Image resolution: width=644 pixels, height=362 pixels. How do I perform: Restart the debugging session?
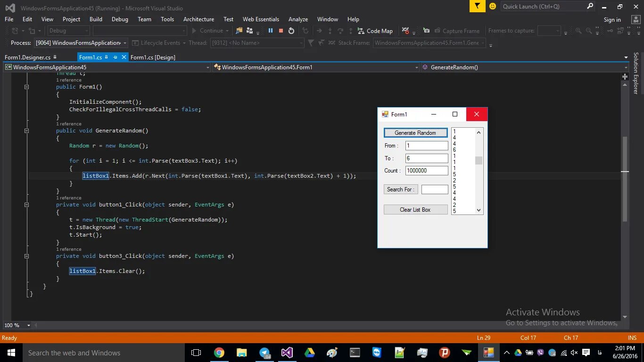pos(291,31)
